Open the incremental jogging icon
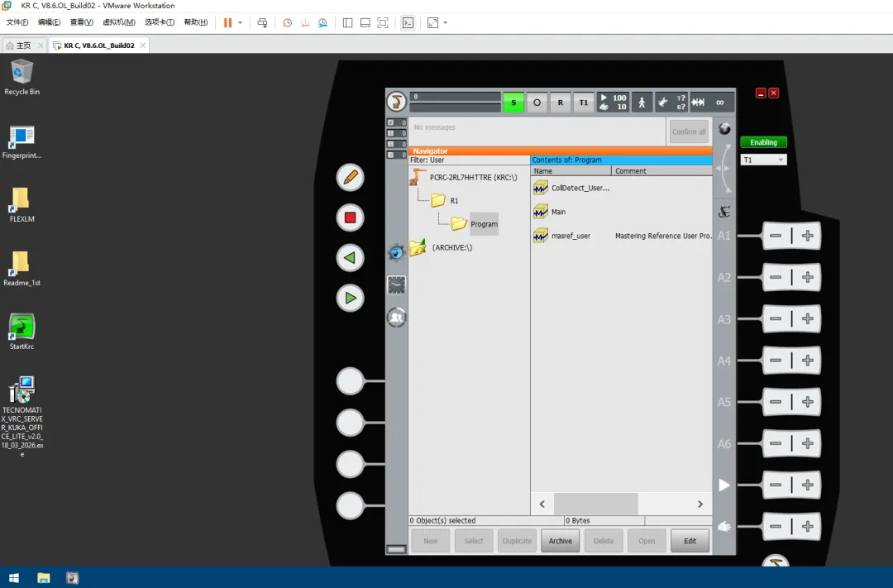Viewport: 893px width, 588px height. click(698, 103)
